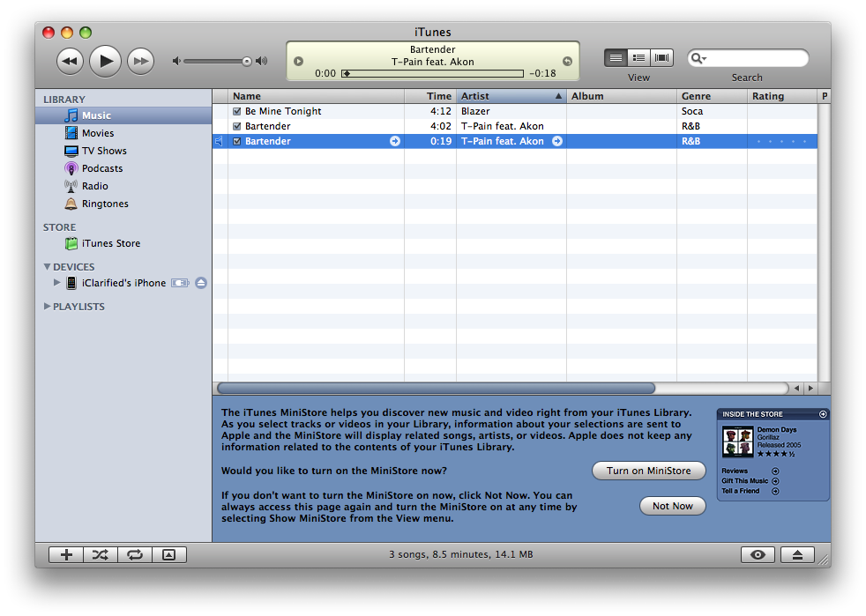Toggle the checkbox of the playing Bartender track
The width and height of the screenshot is (866, 616).
pos(236,142)
